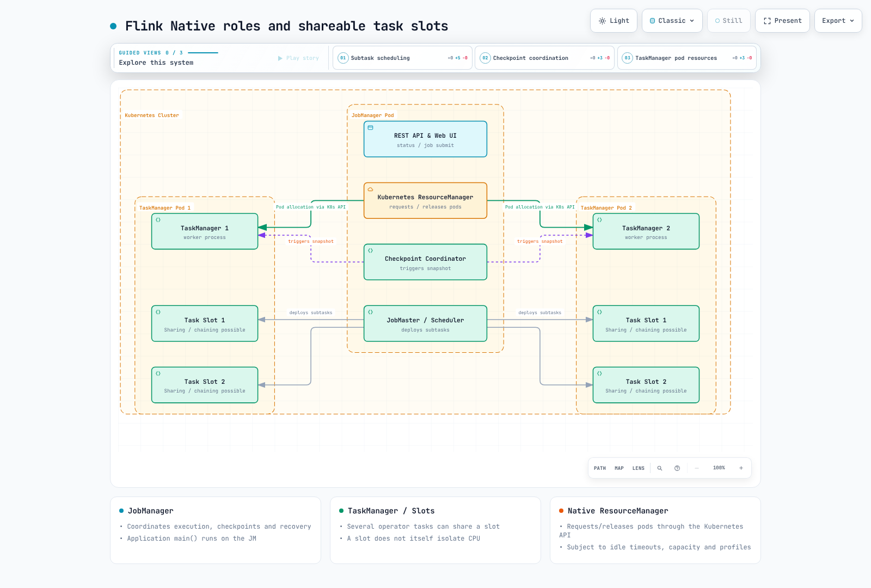This screenshot has height=588, width=871.
Task: Toggle the Light theme button
Action: click(x=614, y=21)
